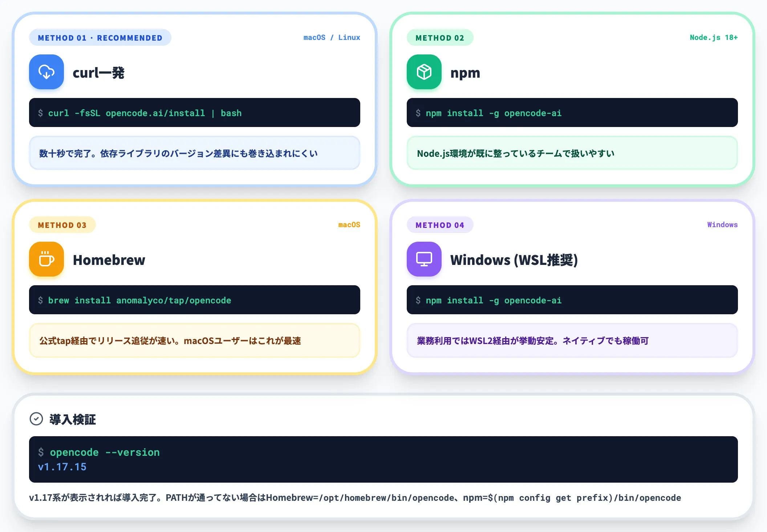The width and height of the screenshot is (767, 532).
Task: Click the note starting Node.js環境が既に整っている
Action: (x=572, y=153)
